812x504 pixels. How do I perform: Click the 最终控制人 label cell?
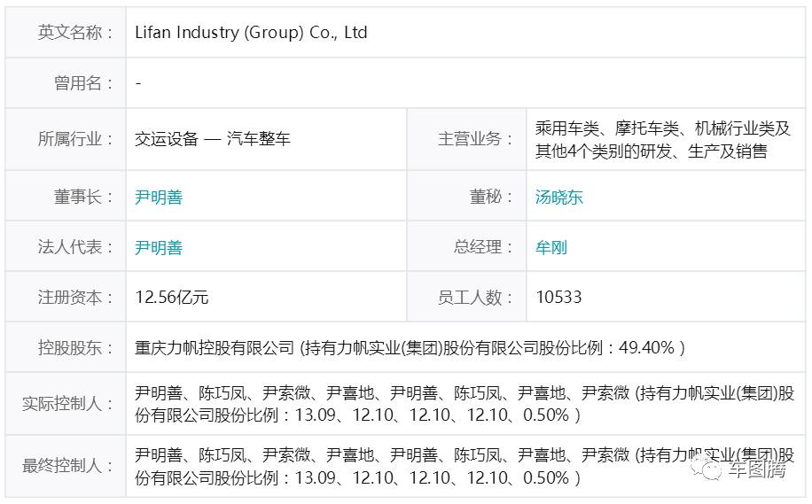click(68, 467)
